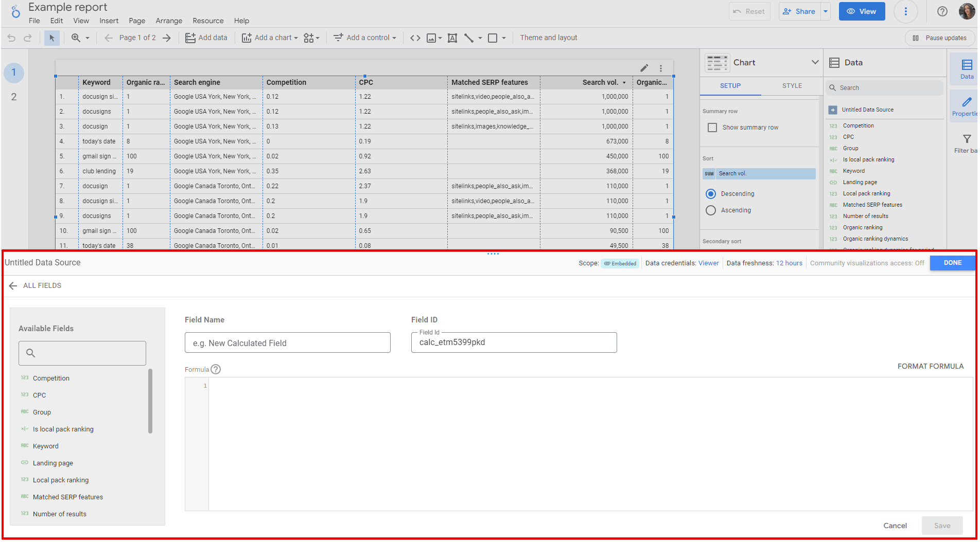Insert an image icon
Viewport: 980px width, 542px height.
(431, 38)
